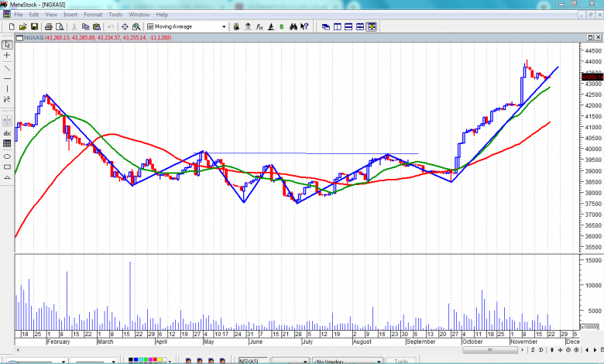Zoom in with magnifier box icon
Image resolution: width=604 pixels, height=364 pixels.
136,26
